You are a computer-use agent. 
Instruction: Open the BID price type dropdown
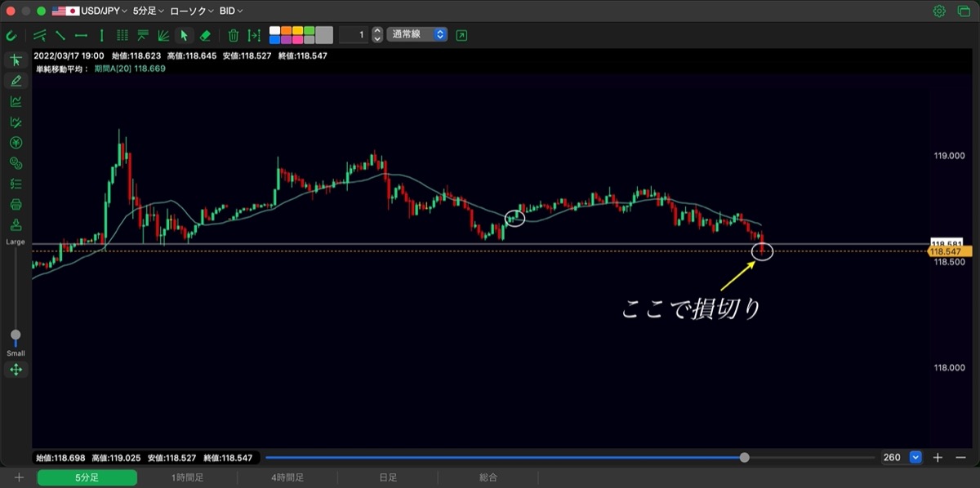233,11
